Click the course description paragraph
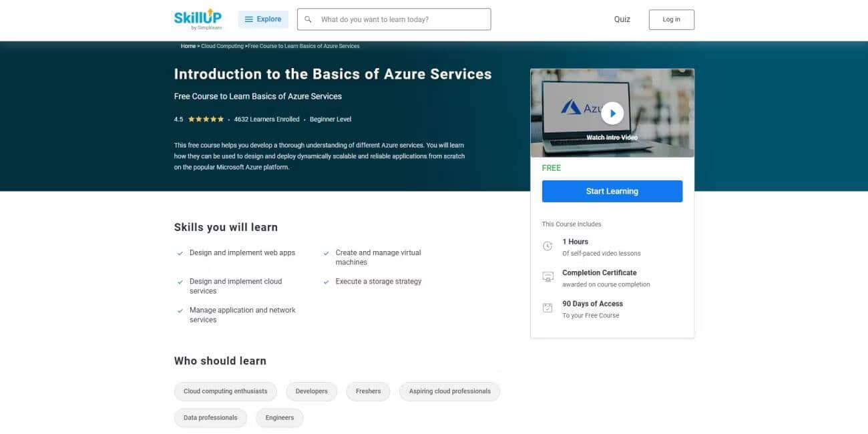Screen dimensions: 868x434 [320, 156]
